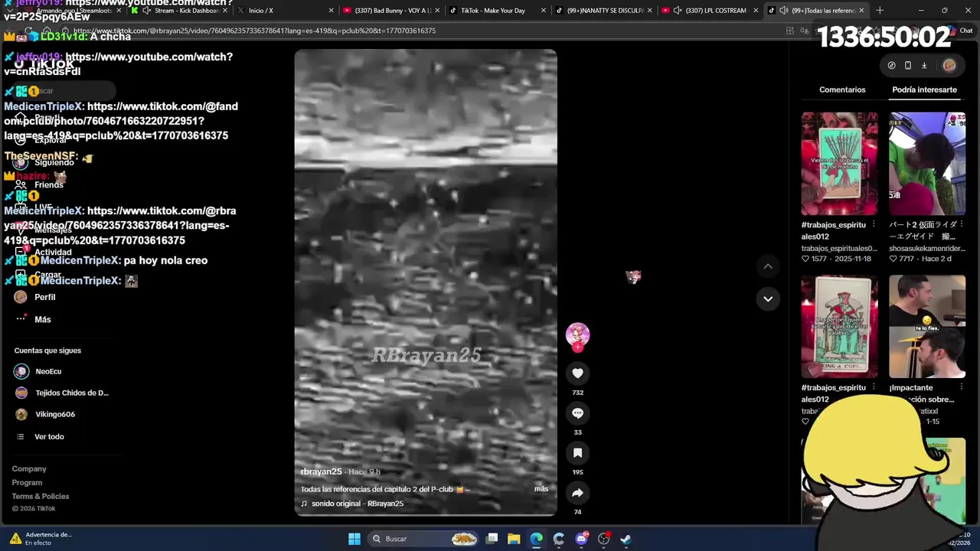The height and width of the screenshot is (551, 980).
Task: Go to previous video with up chevron
Action: pyautogui.click(x=768, y=266)
